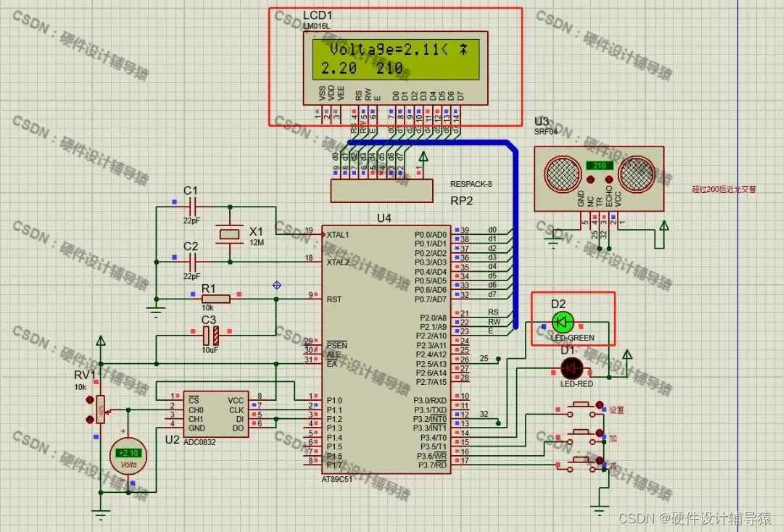Latch the 加 button red dot

[x=600, y=433]
